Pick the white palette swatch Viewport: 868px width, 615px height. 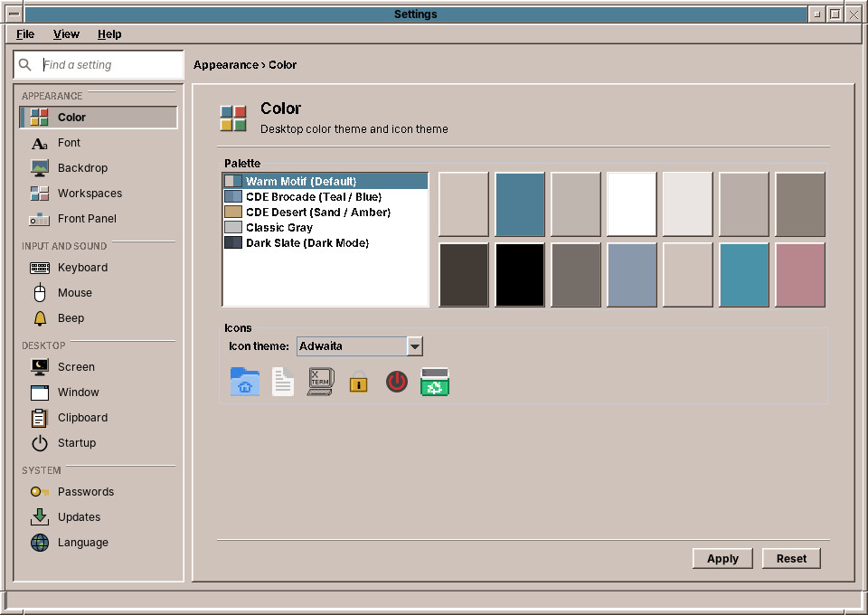pos(632,204)
